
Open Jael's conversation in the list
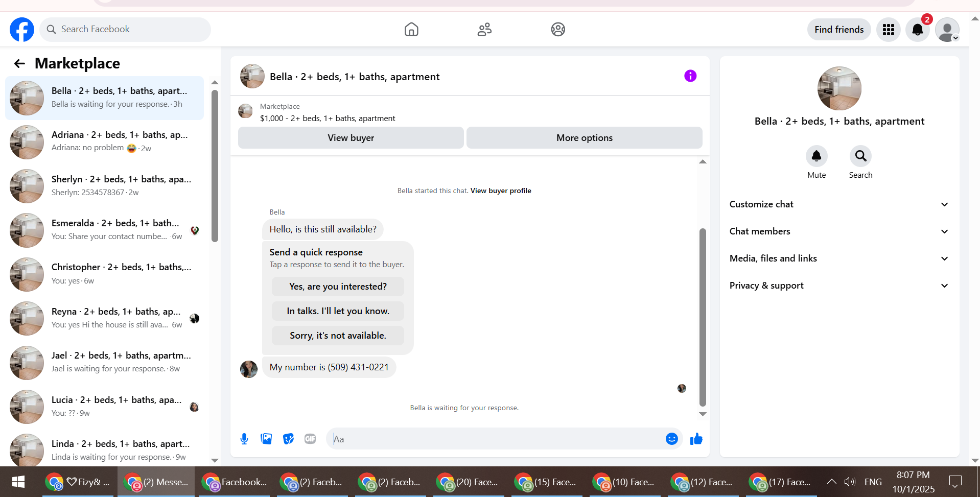[104, 363]
